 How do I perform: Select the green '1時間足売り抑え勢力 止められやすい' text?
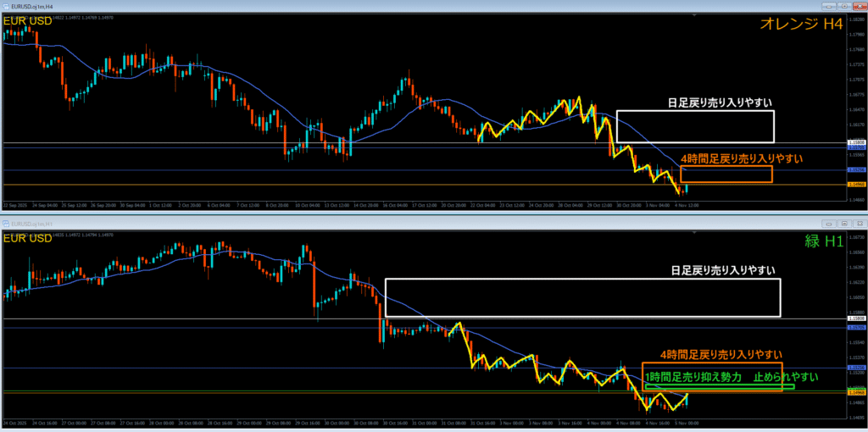pyautogui.click(x=732, y=377)
